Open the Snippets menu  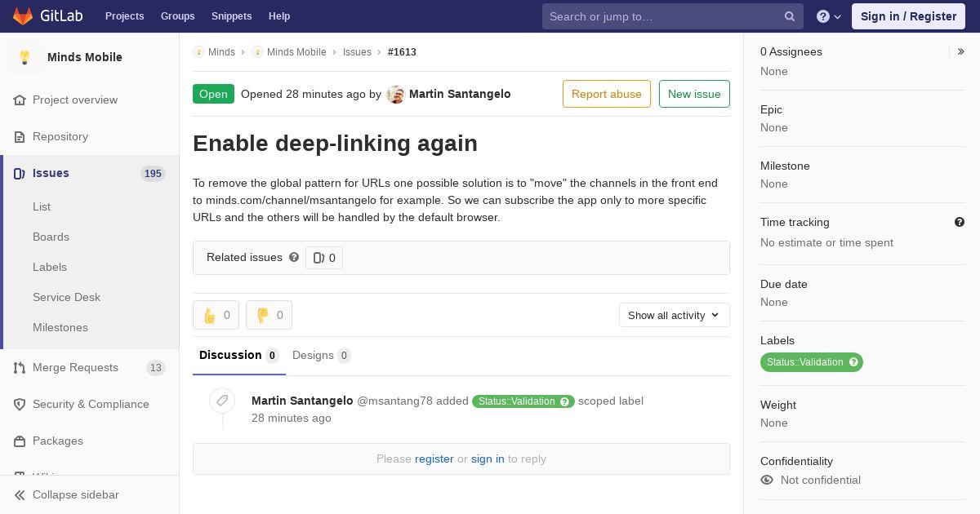[231, 16]
